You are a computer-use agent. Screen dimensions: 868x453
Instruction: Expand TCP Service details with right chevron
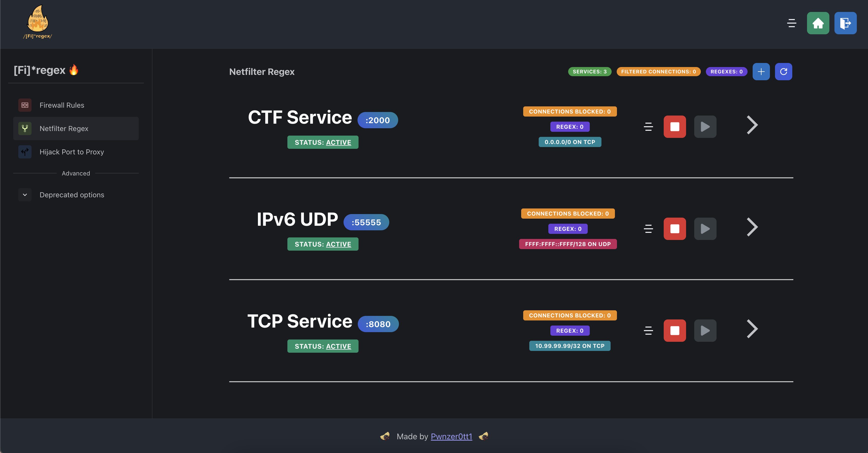click(x=752, y=329)
